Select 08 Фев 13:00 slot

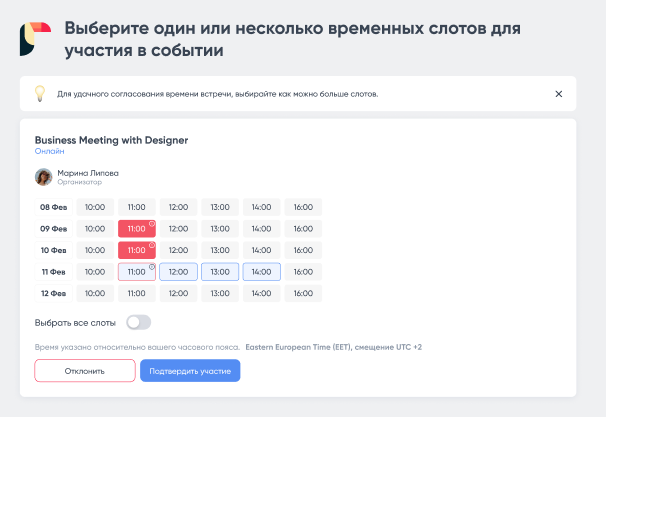click(220, 207)
